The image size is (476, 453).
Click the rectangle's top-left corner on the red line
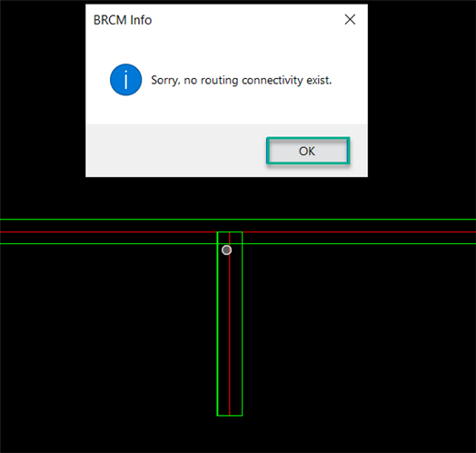tap(217, 232)
